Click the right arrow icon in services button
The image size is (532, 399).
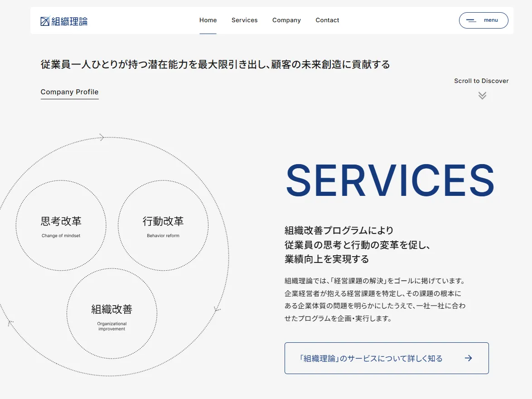click(x=469, y=358)
